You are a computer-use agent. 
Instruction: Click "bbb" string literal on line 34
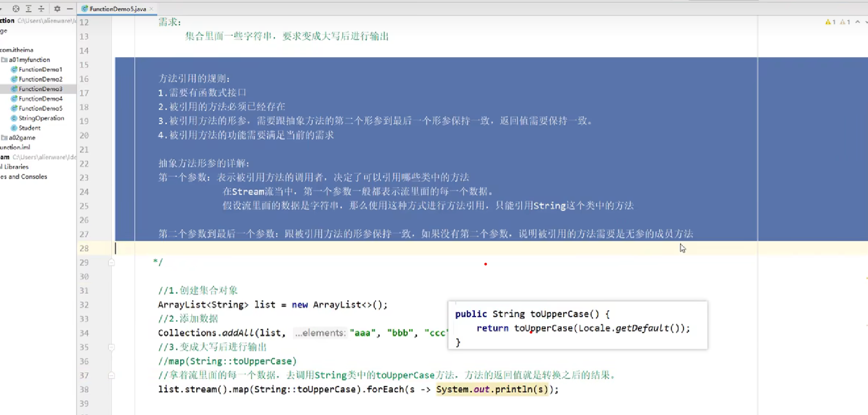(400, 333)
